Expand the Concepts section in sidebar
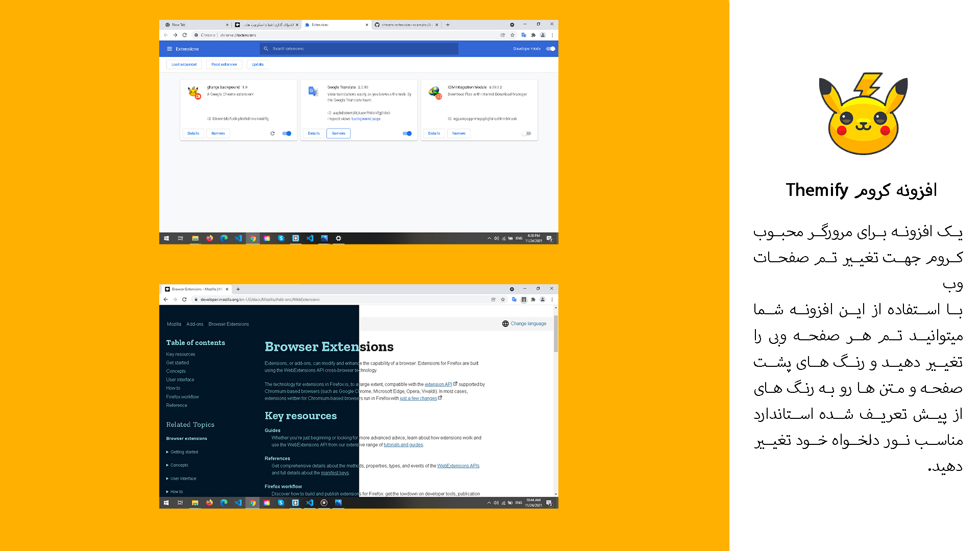Image resolution: width=980 pixels, height=551 pixels. [x=179, y=465]
